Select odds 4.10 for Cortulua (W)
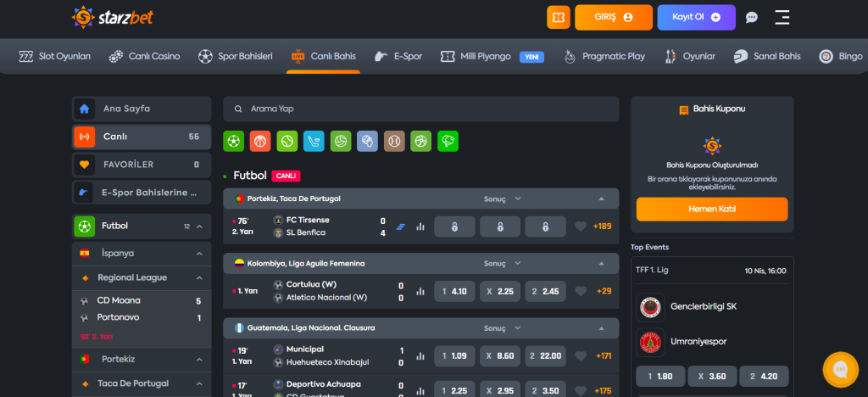 pos(454,291)
